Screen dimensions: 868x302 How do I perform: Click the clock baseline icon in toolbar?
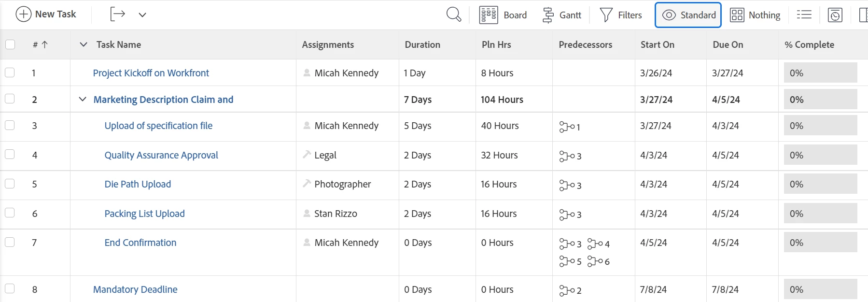coord(835,15)
